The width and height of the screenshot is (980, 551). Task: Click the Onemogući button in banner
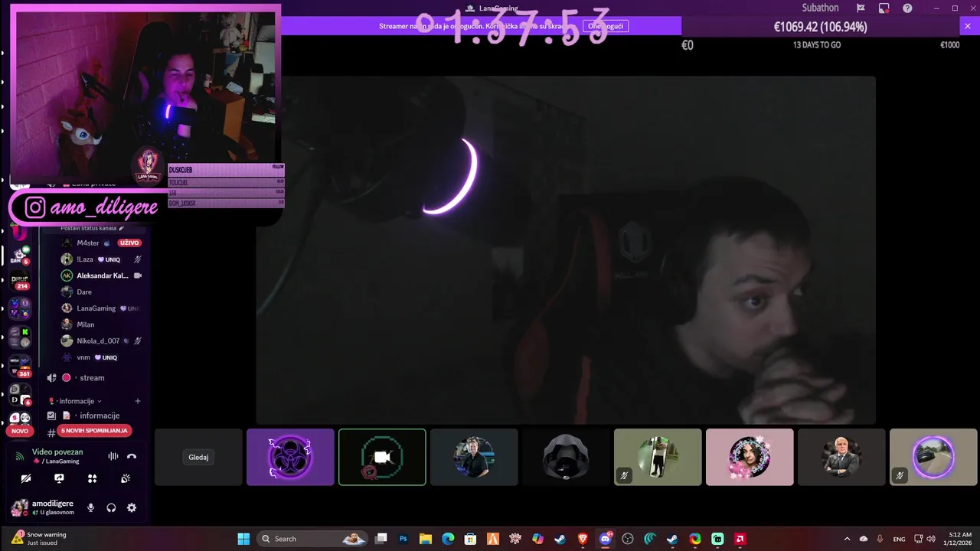[x=605, y=26]
